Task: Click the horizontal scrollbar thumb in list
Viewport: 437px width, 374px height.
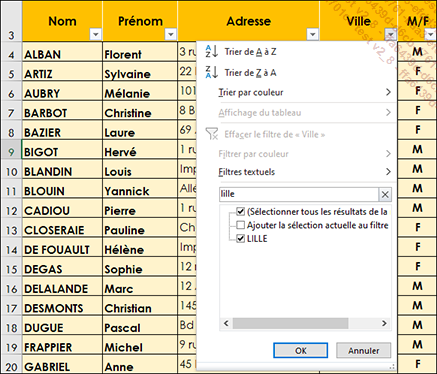Action: (x=290, y=323)
